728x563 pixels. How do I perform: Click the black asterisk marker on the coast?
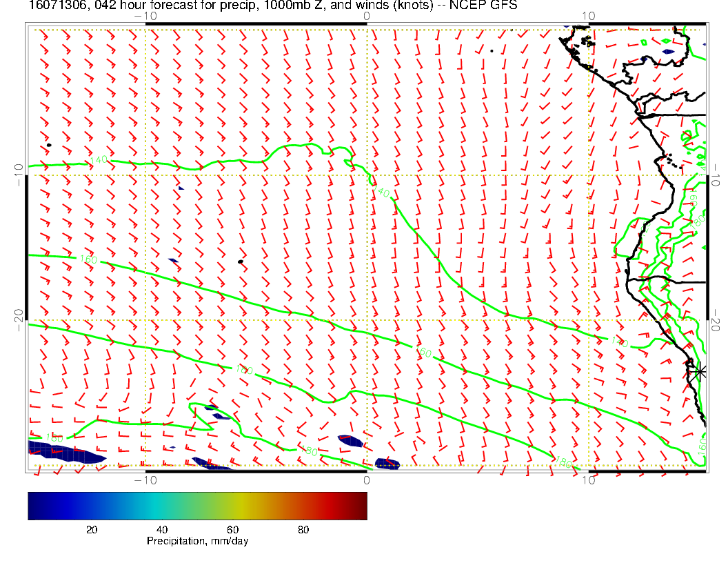click(699, 371)
